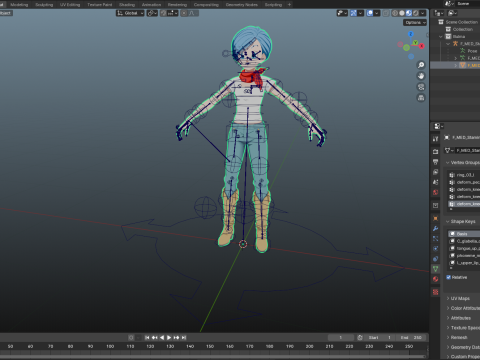Toggle snapping magnet in header

(x=163, y=13)
